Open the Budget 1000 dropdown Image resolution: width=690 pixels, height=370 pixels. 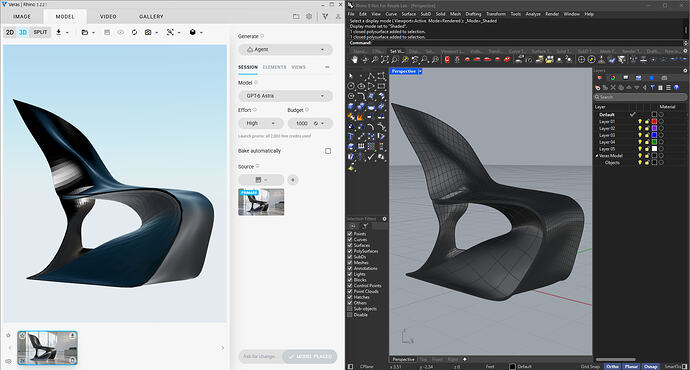(310, 124)
